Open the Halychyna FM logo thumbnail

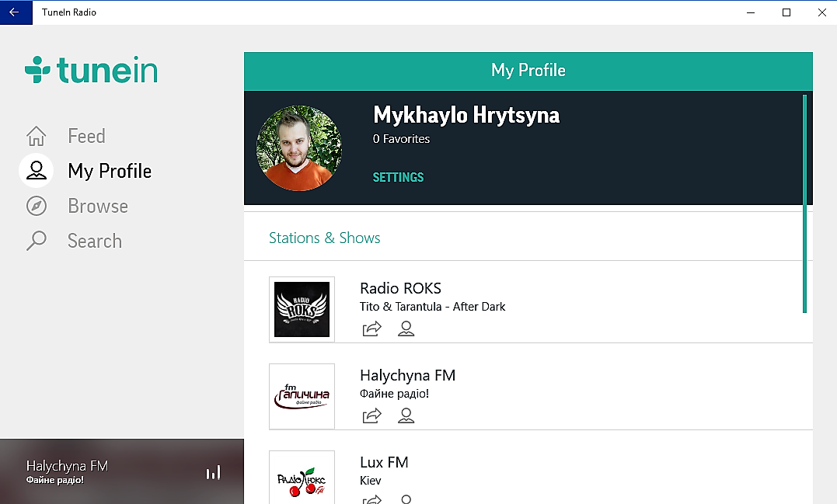(x=302, y=396)
